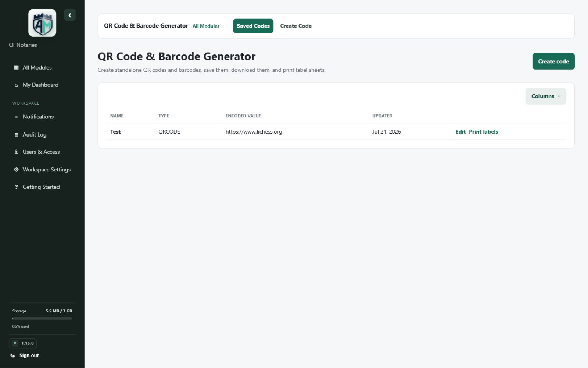Collapse the sidebar with the chevron button

[x=70, y=15]
